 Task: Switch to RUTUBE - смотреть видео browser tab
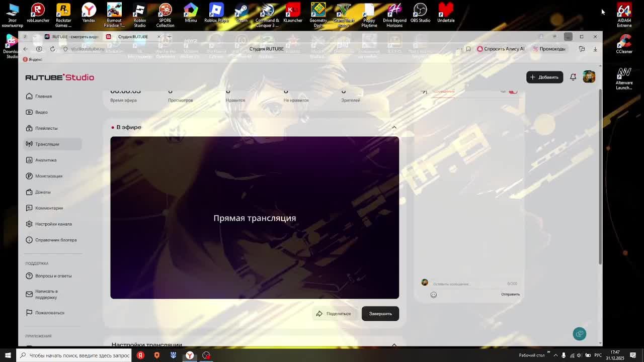(x=72, y=37)
